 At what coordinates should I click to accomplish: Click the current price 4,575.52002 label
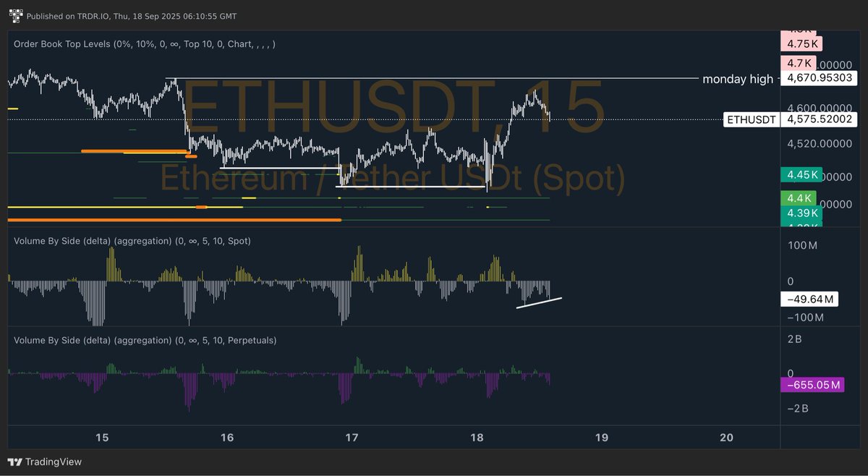click(x=820, y=119)
